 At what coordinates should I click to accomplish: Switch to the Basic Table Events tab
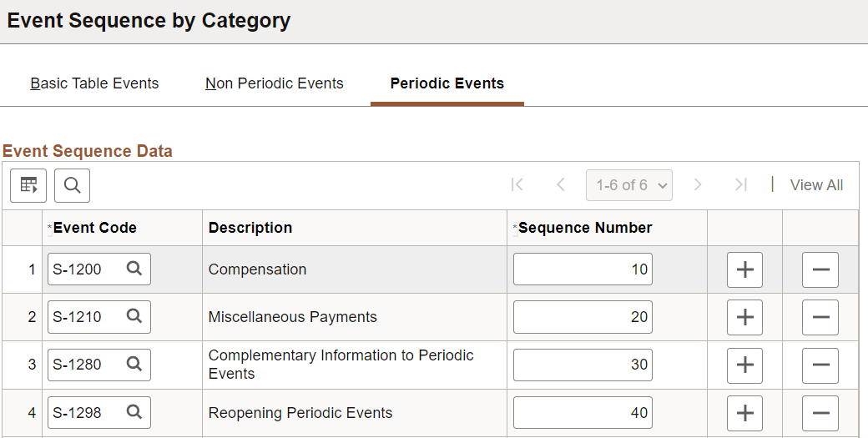94,83
